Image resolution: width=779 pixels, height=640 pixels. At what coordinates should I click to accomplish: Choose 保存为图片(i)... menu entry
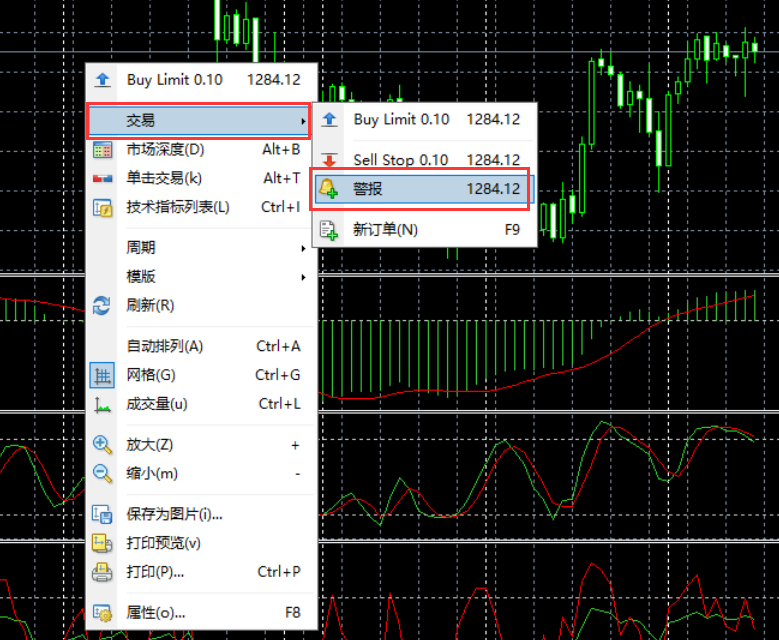201,514
